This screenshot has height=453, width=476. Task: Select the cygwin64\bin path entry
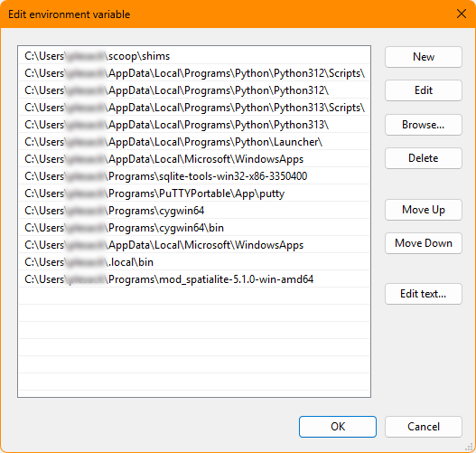click(194, 228)
